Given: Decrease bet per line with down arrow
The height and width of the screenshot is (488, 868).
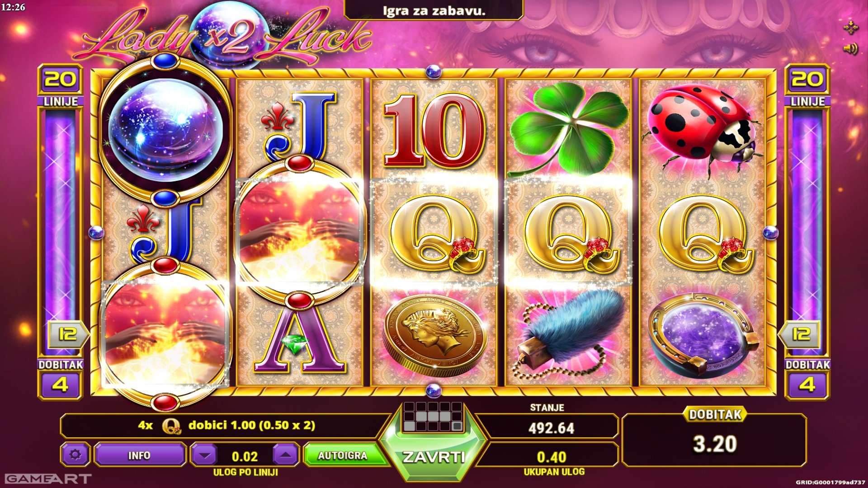Looking at the screenshot, I should pos(205,455).
